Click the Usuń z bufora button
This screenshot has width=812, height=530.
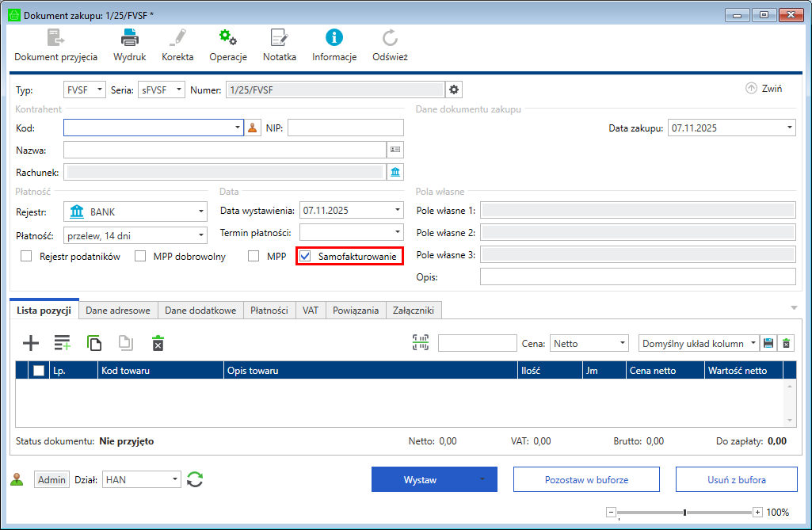pos(735,479)
